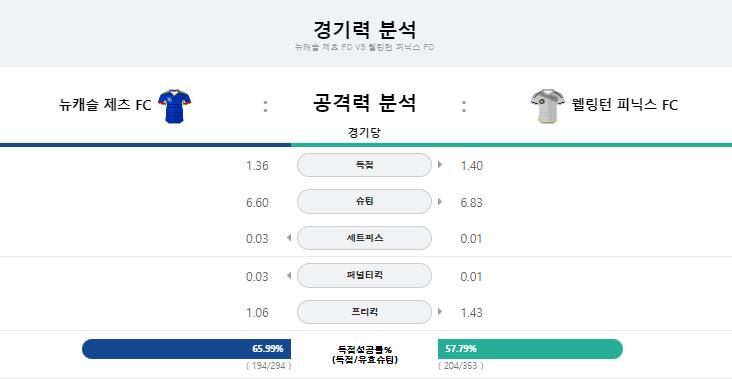The image size is (732, 379).
Task: Select the 프리킥 stat button
Action: click(364, 312)
